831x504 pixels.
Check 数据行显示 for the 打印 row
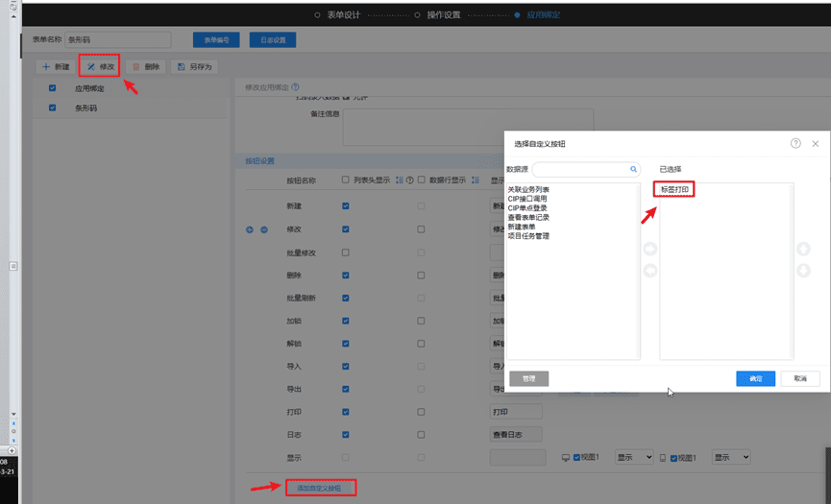421,412
